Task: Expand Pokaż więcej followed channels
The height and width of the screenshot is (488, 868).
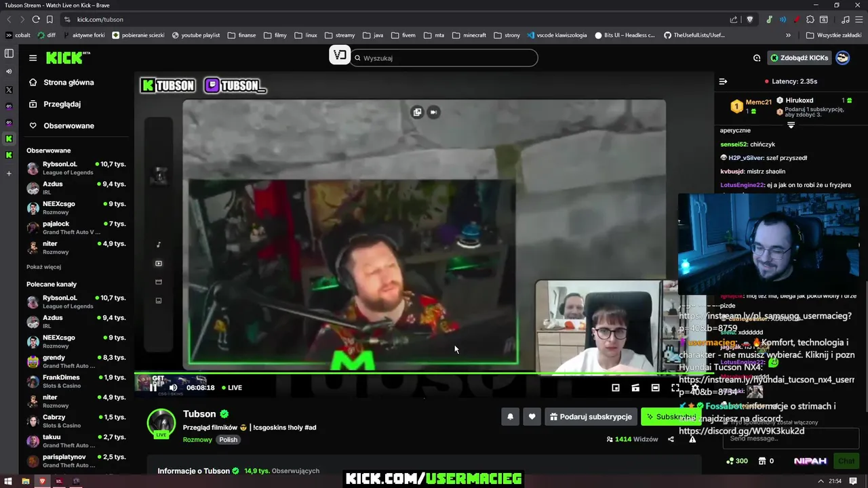Action: tap(43, 267)
